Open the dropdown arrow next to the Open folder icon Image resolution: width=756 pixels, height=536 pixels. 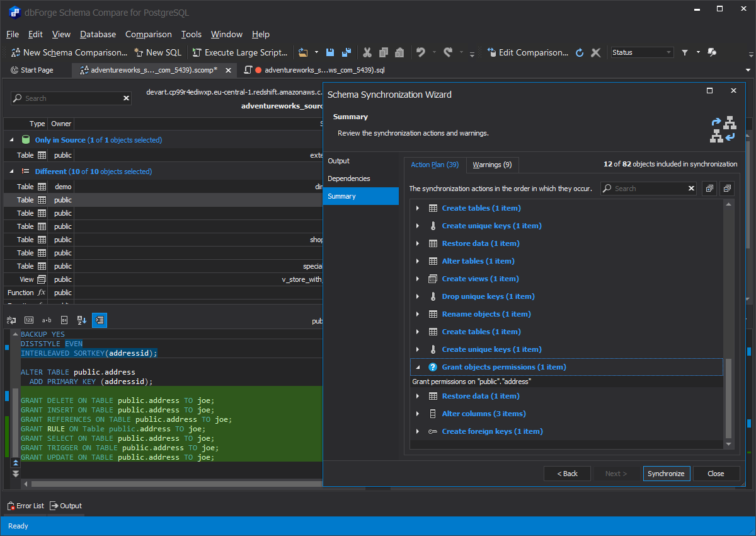click(x=316, y=52)
